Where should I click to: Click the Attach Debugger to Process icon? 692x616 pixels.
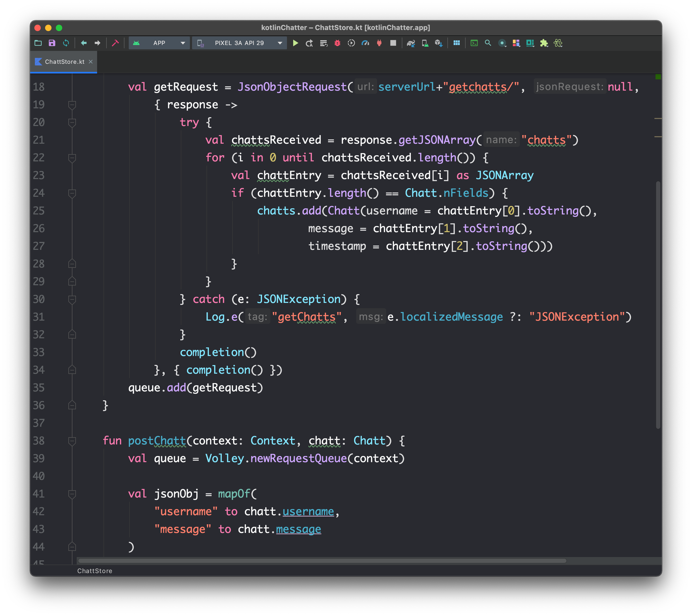click(x=379, y=43)
